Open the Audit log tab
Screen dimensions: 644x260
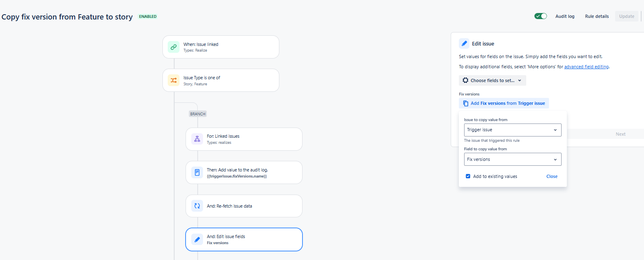[x=565, y=16]
